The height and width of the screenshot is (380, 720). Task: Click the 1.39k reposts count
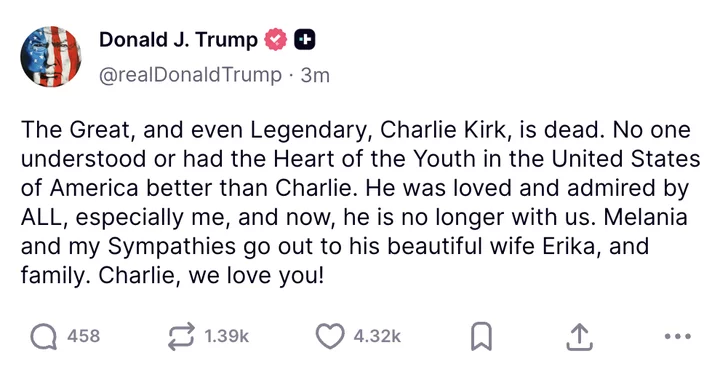point(226,336)
